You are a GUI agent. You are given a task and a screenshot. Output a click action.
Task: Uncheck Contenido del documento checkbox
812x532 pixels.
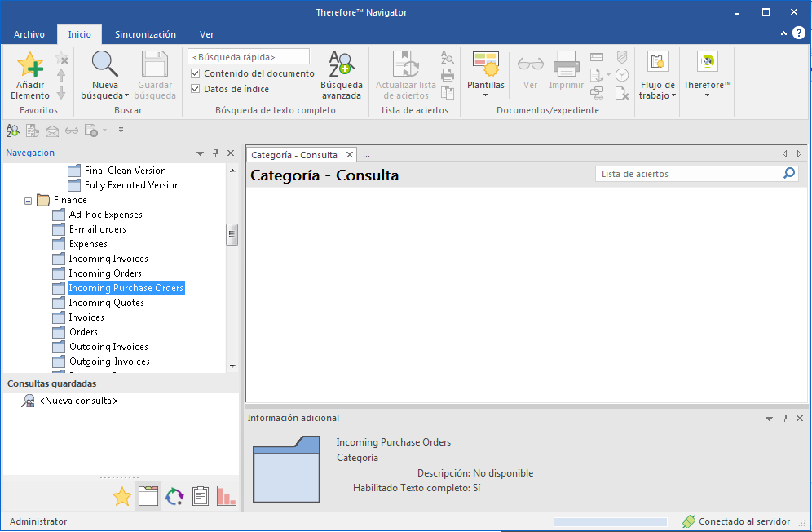click(x=195, y=73)
